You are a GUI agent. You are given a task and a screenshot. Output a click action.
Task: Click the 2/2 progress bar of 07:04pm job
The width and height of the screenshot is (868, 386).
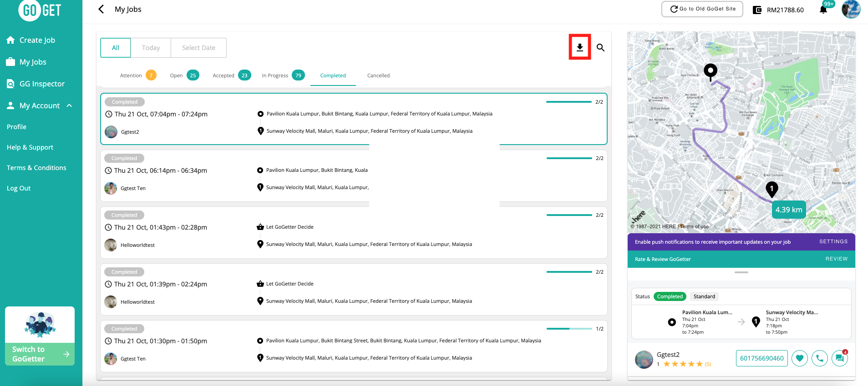pos(569,102)
